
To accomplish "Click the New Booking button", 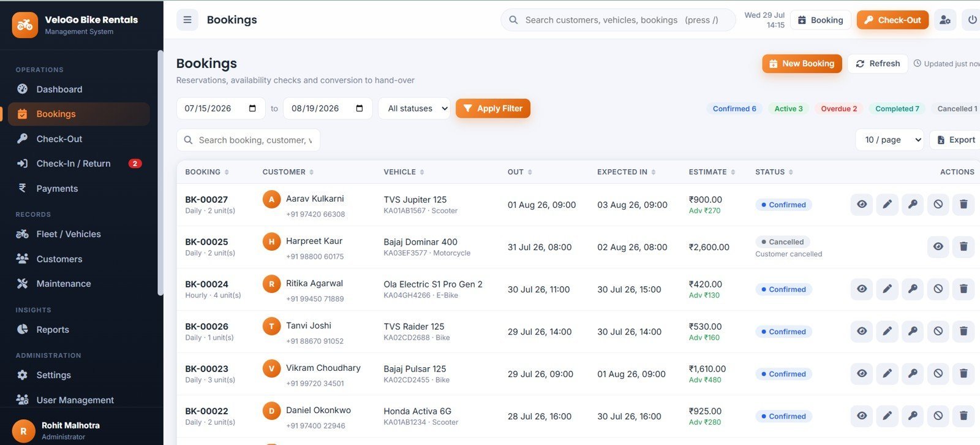I will (802, 64).
